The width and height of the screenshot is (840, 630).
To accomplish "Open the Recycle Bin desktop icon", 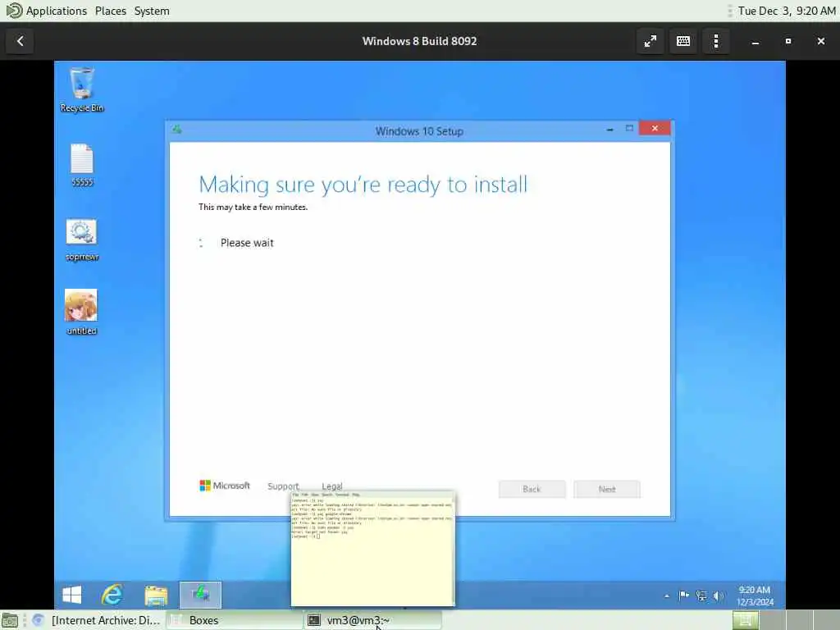I will pos(82,89).
